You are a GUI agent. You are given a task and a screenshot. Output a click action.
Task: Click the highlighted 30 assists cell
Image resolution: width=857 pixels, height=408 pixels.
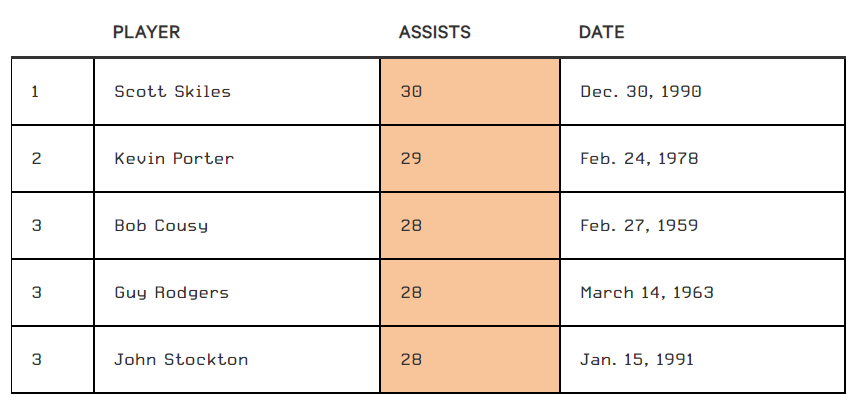469,92
